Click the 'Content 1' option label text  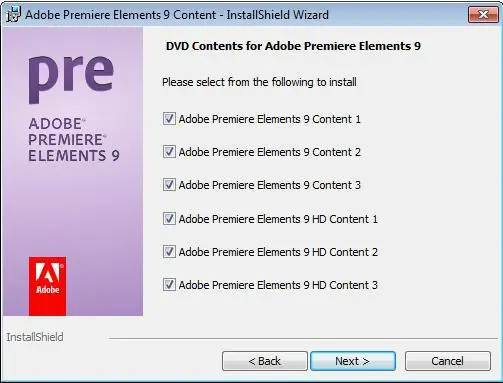click(269, 119)
